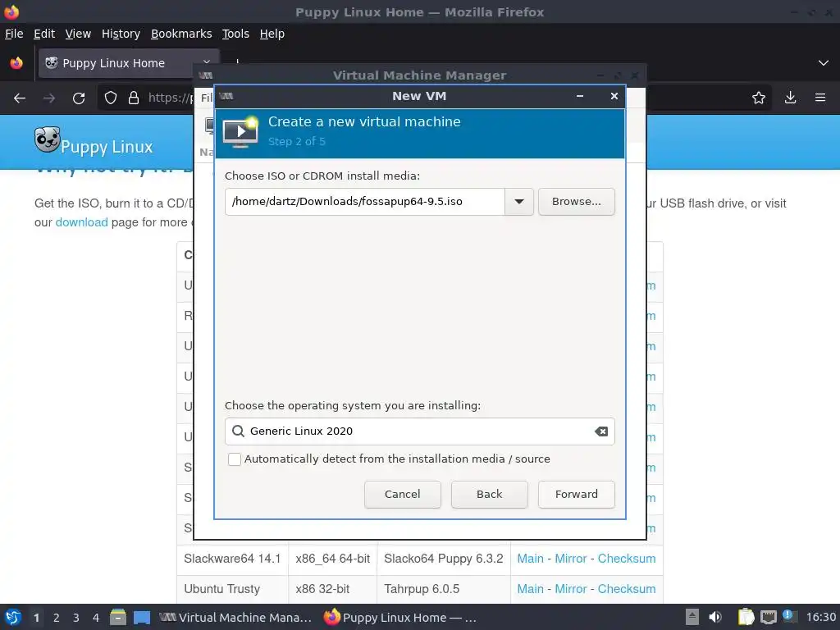Viewport: 840px width, 630px height.
Task: Click the taskbar clock showing 16:30
Action: tap(820, 618)
